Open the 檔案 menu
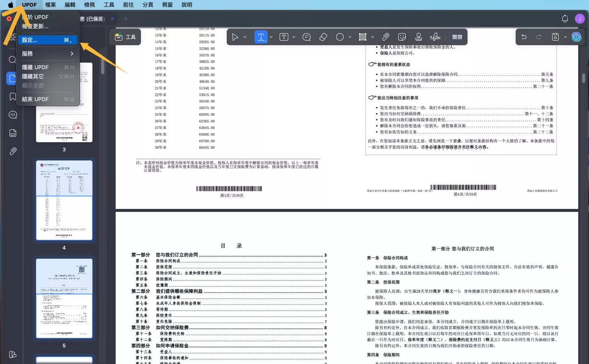Screen dimensions: 589x364 [51, 5]
